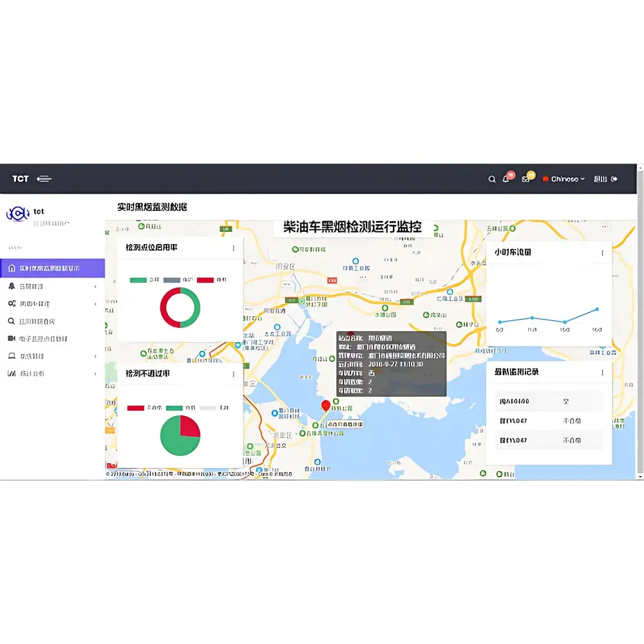Screen dimensions: 644x644
Task: Click the first row in the latest records table
Action: coord(549,401)
